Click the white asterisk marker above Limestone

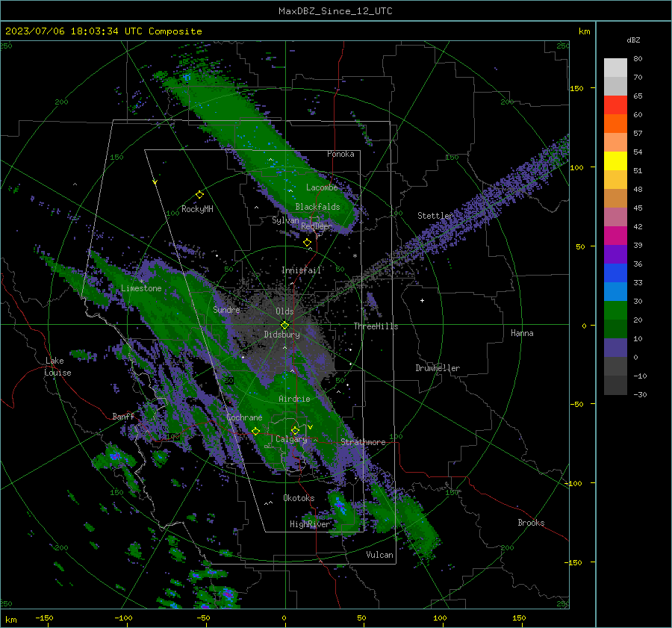click(x=141, y=282)
